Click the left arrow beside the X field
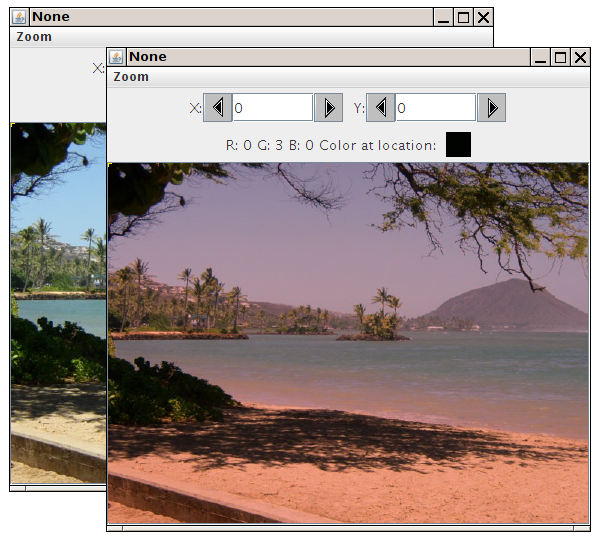Screen dimensions: 614x546 (218, 108)
